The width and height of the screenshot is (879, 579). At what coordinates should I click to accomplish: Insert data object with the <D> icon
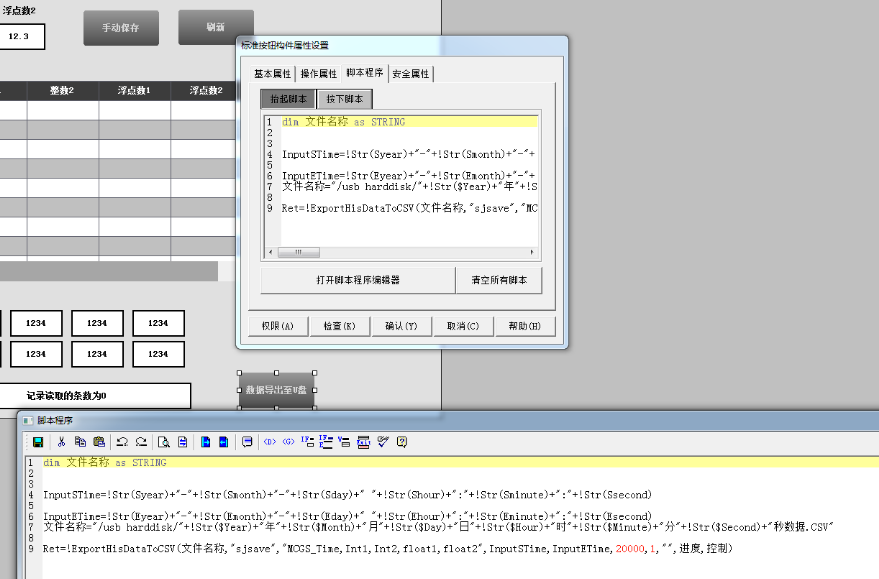tap(270, 442)
